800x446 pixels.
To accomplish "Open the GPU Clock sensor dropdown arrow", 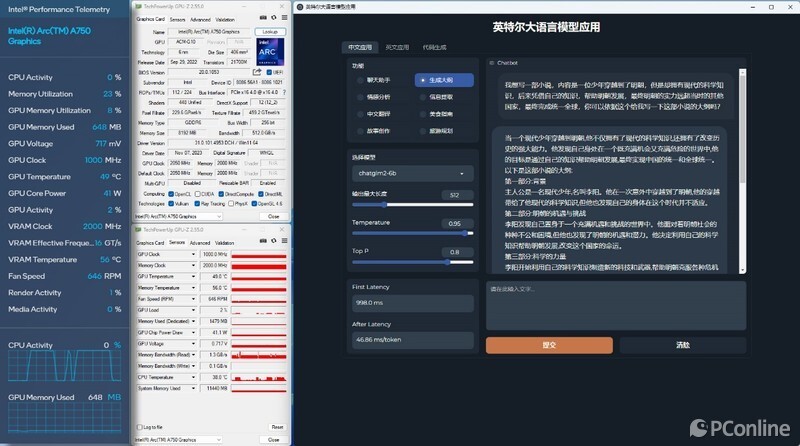I will (x=193, y=254).
